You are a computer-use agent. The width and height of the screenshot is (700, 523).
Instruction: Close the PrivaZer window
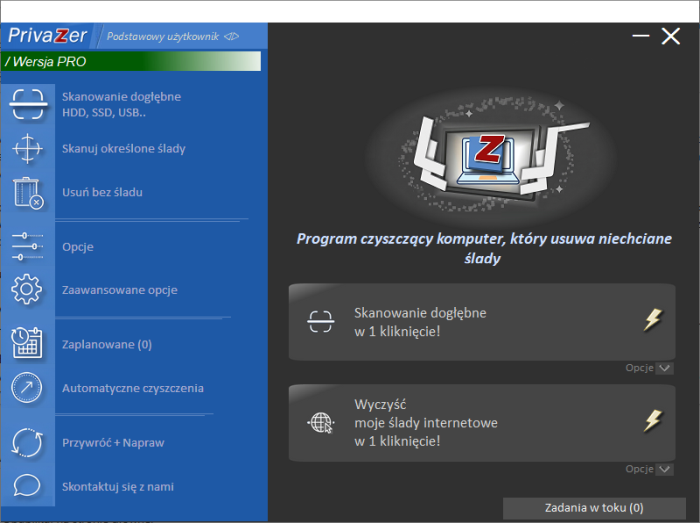pyautogui.click(x=671, y=36)
